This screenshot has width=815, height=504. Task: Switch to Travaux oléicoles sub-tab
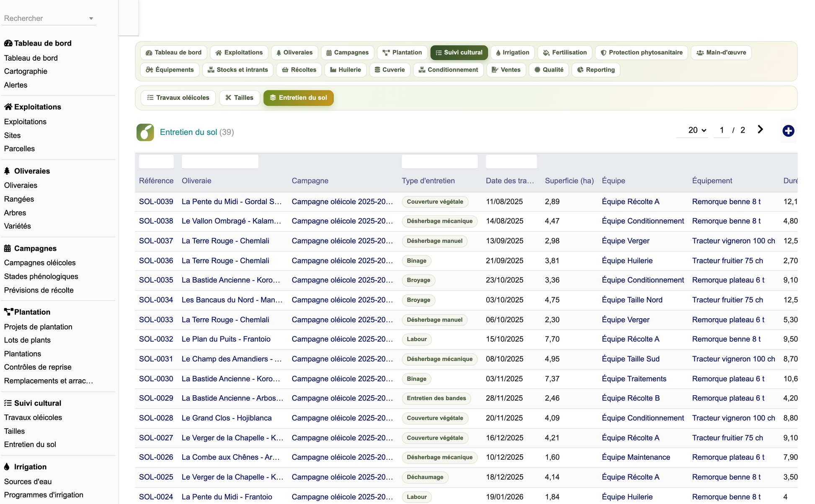click(x=178, y=98)
